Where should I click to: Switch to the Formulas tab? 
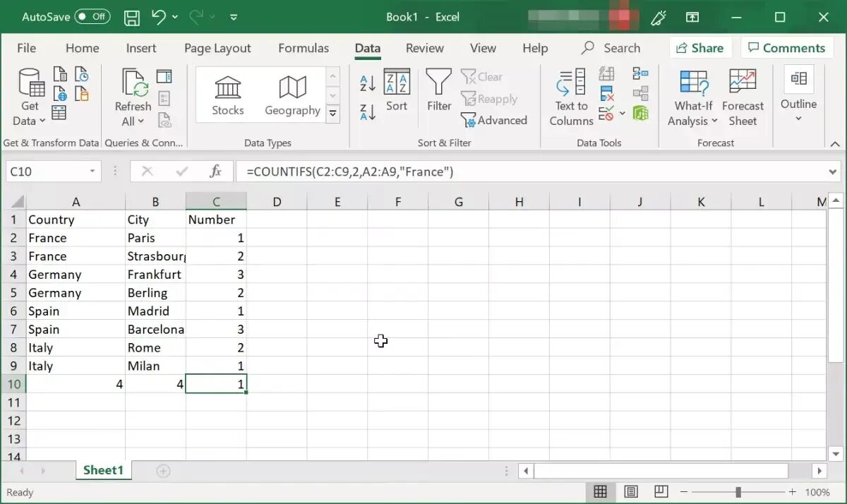[304, 48]
